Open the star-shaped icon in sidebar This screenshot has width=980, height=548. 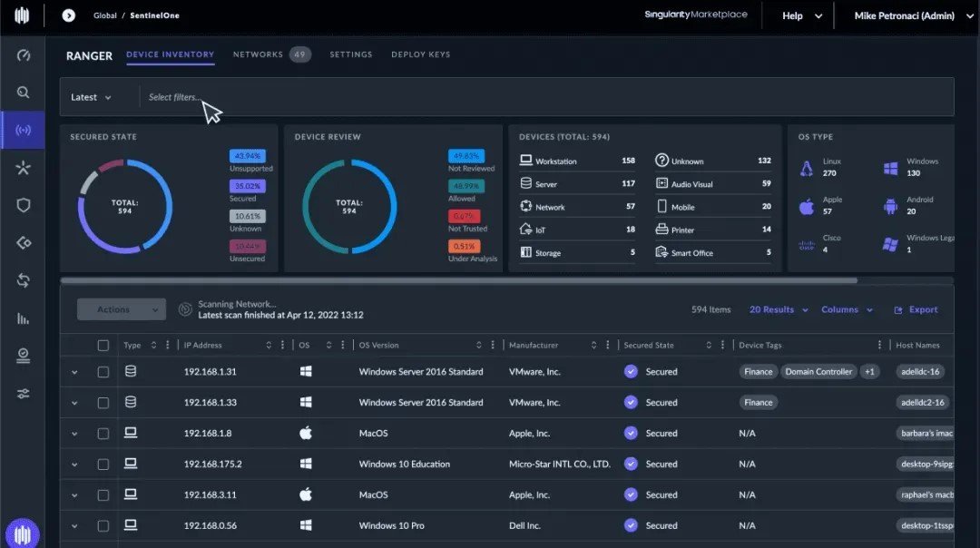[23, 168]
